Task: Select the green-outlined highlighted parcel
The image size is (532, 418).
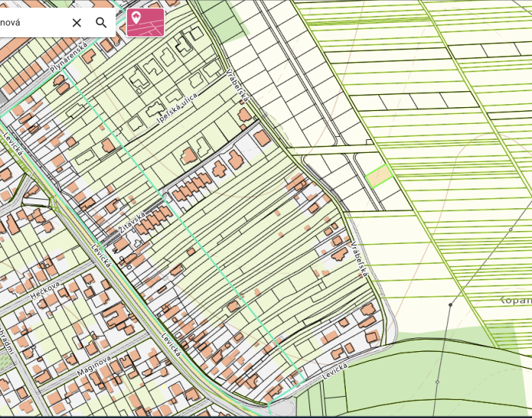Action: click(379, 176)
